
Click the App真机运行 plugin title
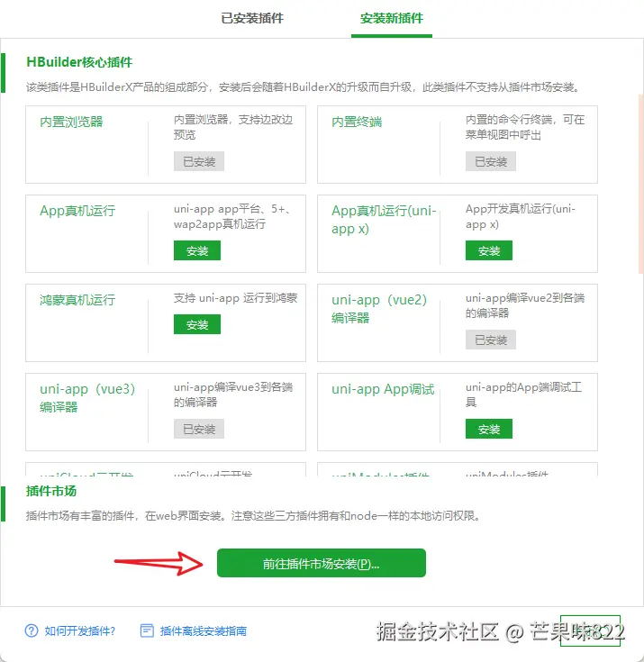pyautogui.click(x=77, y=211)
